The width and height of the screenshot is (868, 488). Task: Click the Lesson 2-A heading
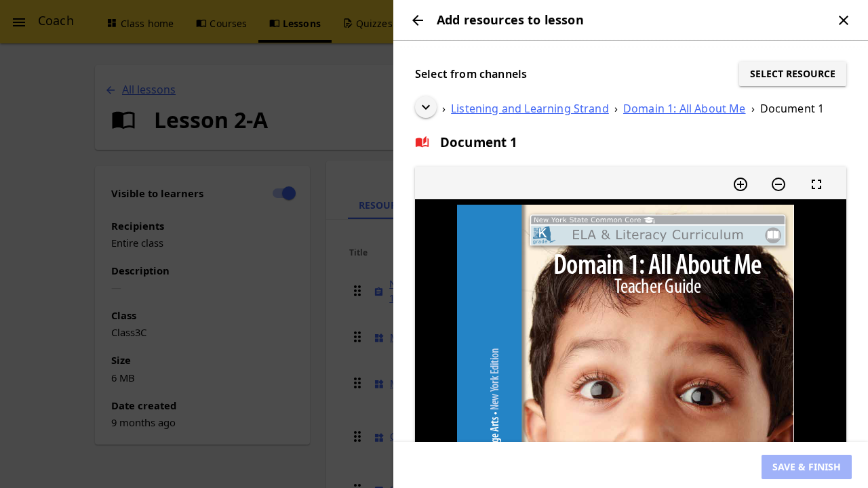coord(211,121)
